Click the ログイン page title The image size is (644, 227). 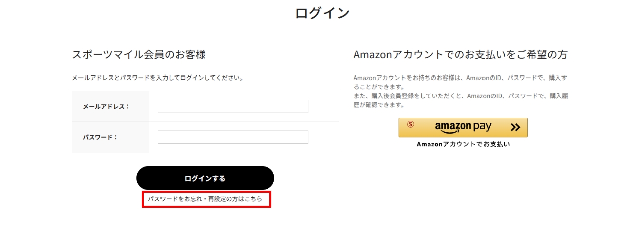pyautogui.click(x=322, y=13)
